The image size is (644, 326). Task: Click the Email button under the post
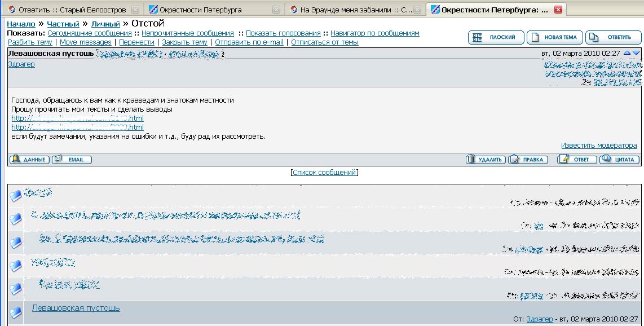pos(72,160)
